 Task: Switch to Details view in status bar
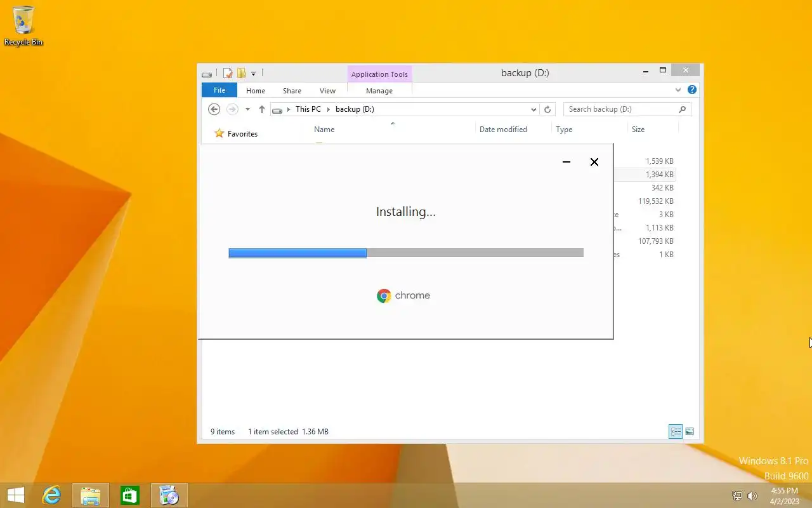(676, 432)
